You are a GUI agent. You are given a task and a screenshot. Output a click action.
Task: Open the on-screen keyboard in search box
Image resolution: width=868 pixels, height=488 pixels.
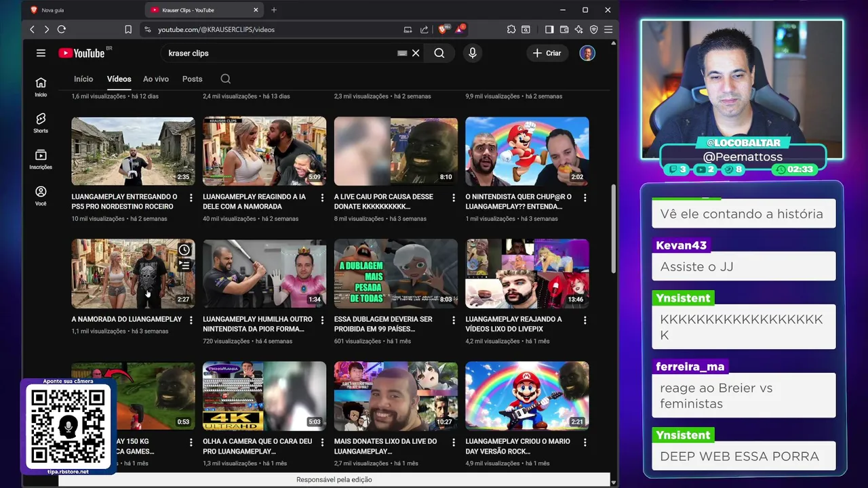tap(402, 53)
